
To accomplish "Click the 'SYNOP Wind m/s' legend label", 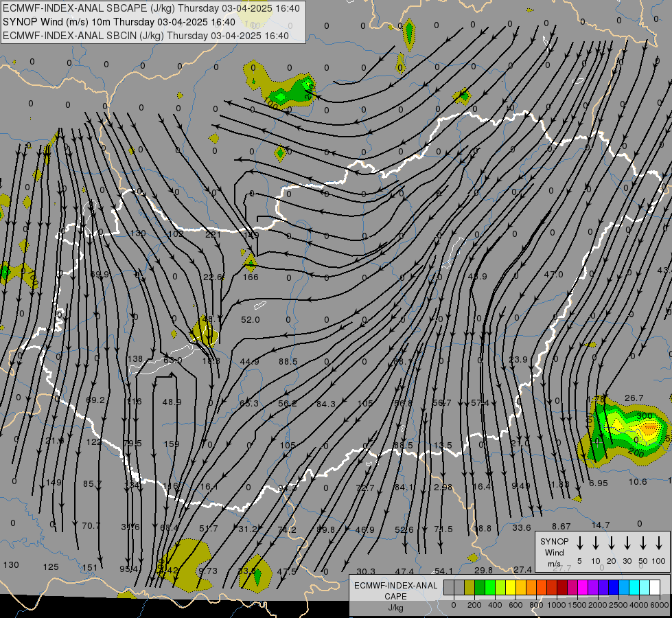I will coord(554,552).
